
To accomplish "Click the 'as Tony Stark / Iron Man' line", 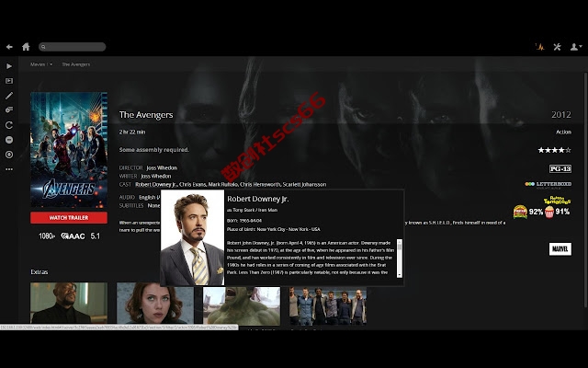I will [x=252, y=210].
